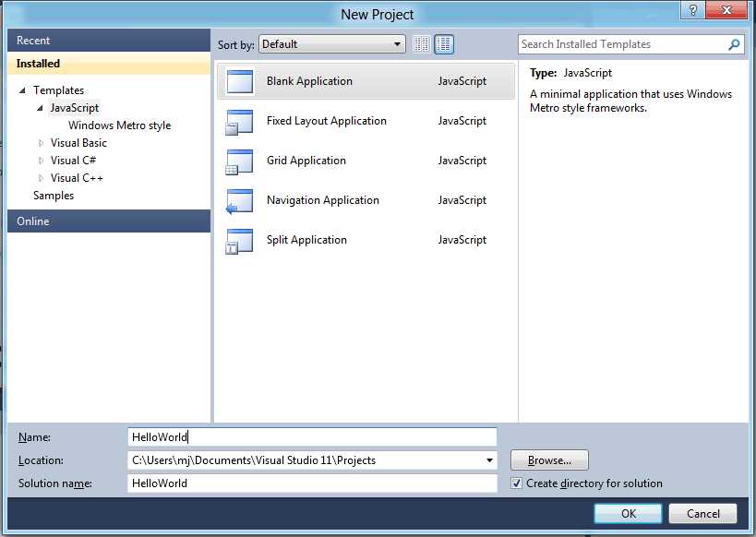Expand the Visual C++ tree node
The width and height of the screenshot is (756, 537).
41,178
